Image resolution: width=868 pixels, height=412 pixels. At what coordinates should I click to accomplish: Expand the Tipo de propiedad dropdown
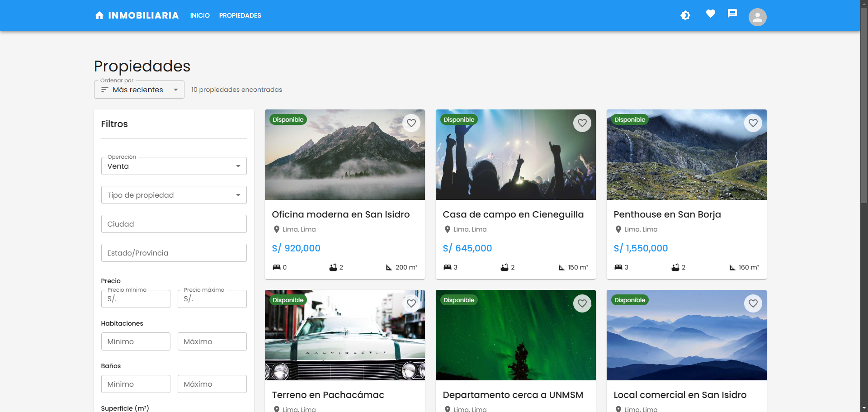pos(174,195)
